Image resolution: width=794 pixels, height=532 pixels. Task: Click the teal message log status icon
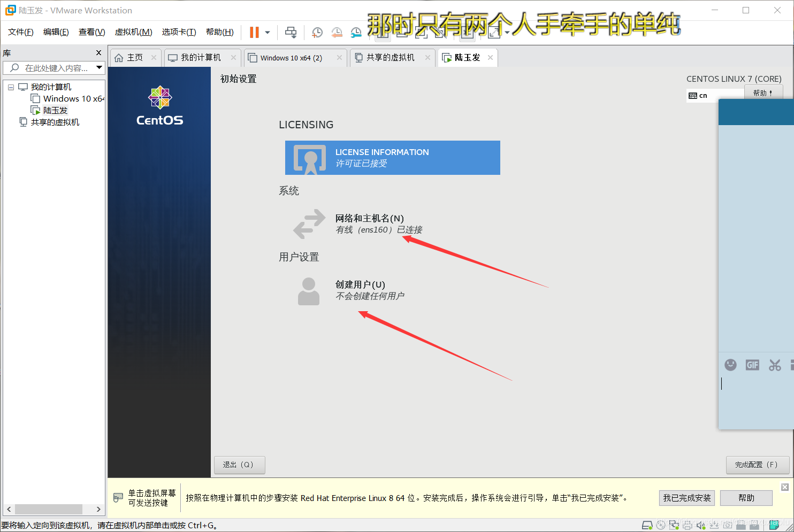(774, 525)
